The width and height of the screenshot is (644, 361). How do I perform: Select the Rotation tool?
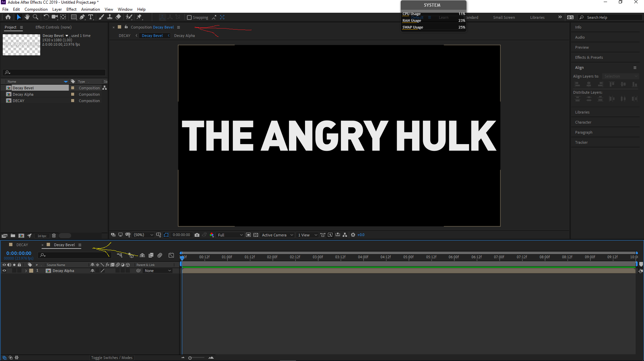click(x=46, y=17)
